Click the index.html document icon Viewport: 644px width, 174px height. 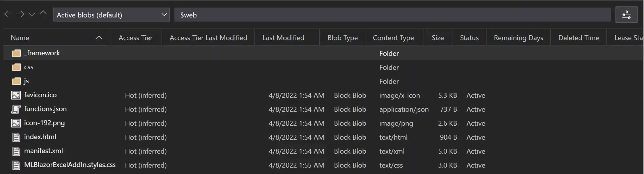(16, 137)
